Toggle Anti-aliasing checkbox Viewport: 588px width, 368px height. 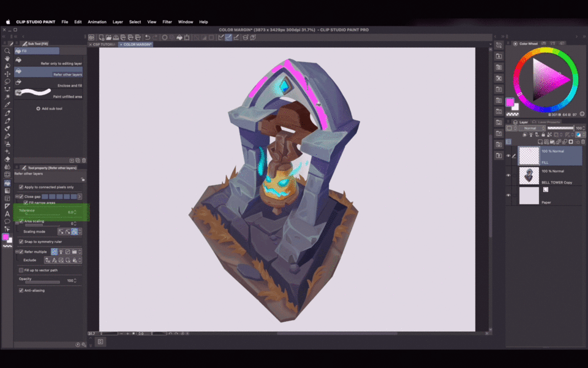tap(21, 291)
